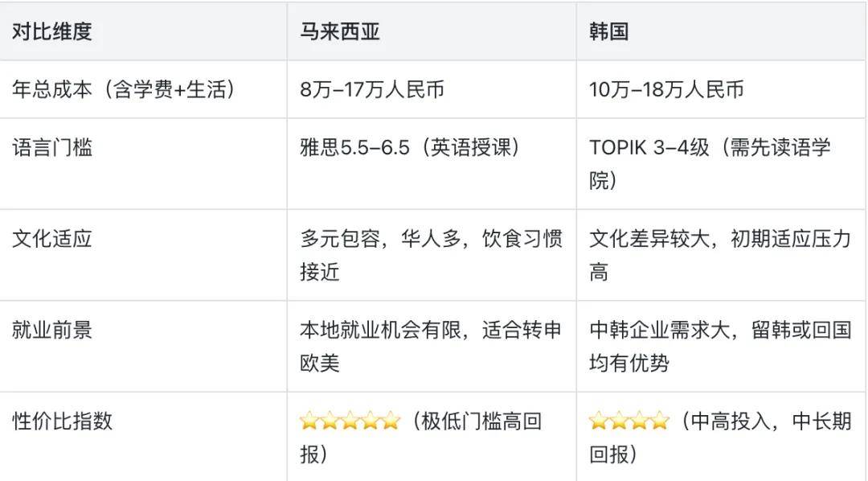Select the 10万–18万人民币 cost cell
Viewport: 868px width, 481px height.
665,89
